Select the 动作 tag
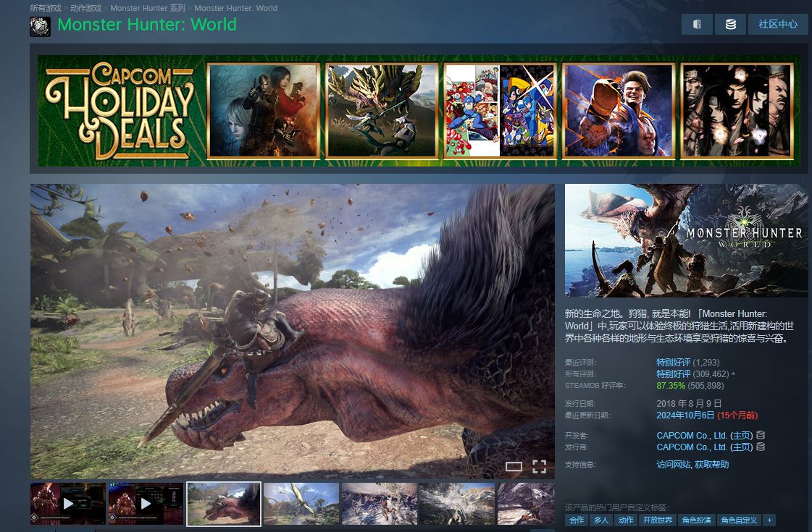 tap(626, 520)
